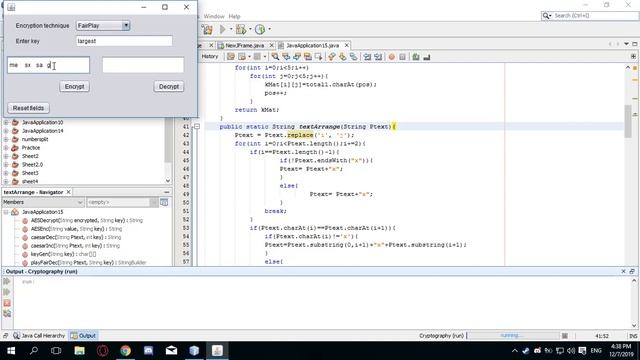
Task: Click the Decrypt button
Action: (x=169, y=87)
